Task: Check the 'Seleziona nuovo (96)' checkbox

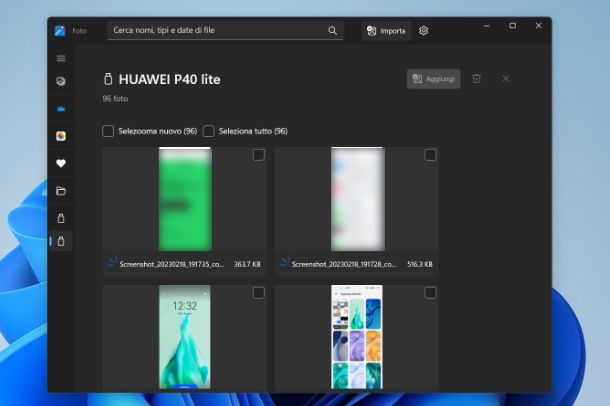Action: pos(108,131)
